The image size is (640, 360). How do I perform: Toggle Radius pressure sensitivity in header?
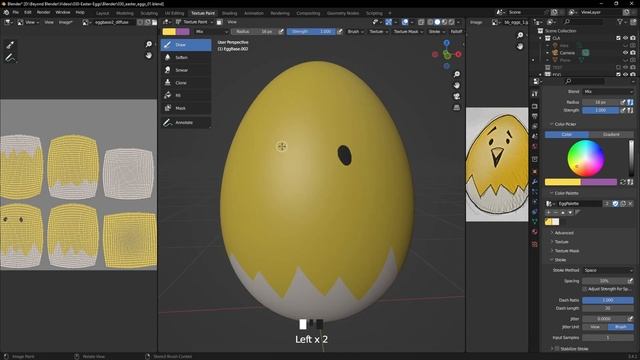[281, 31]
